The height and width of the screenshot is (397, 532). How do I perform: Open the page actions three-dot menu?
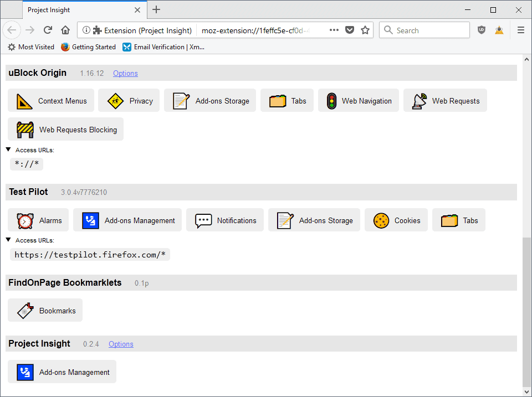[x=334, y=30]
